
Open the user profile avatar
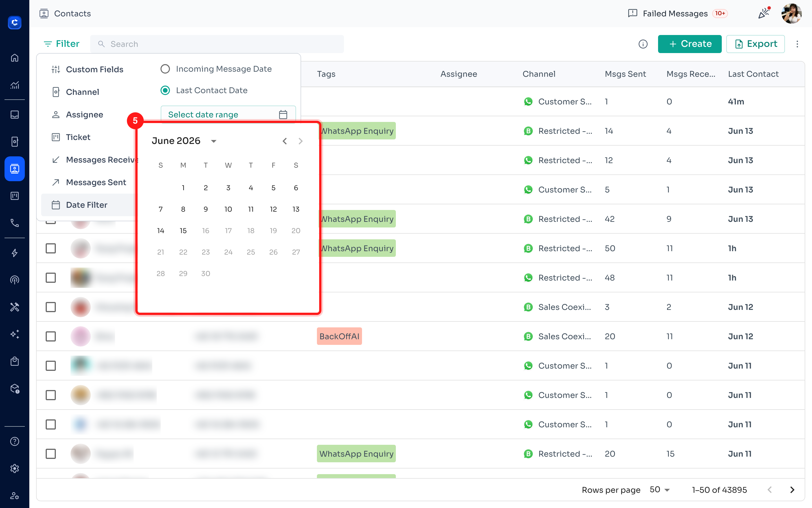(791, 14)
